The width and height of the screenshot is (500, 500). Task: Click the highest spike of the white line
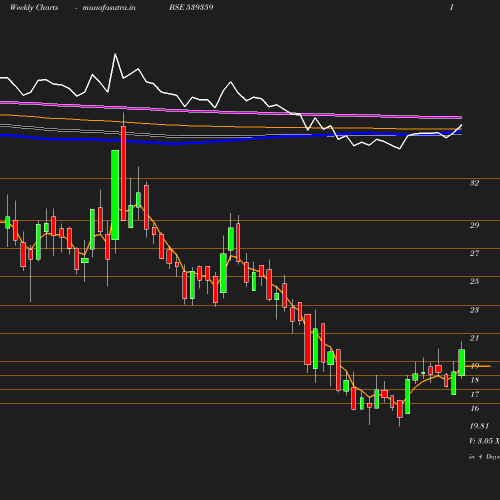(x=115, y=54)
